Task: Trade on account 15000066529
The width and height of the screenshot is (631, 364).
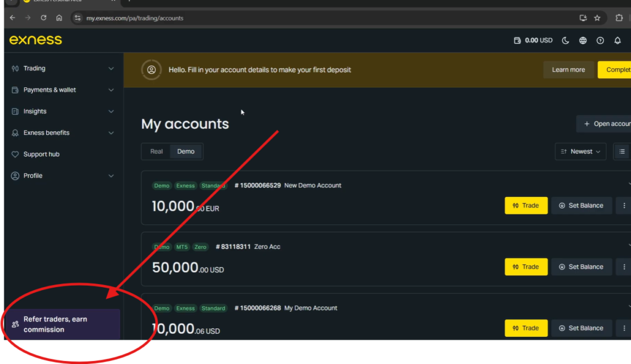Action: (526, 206)
